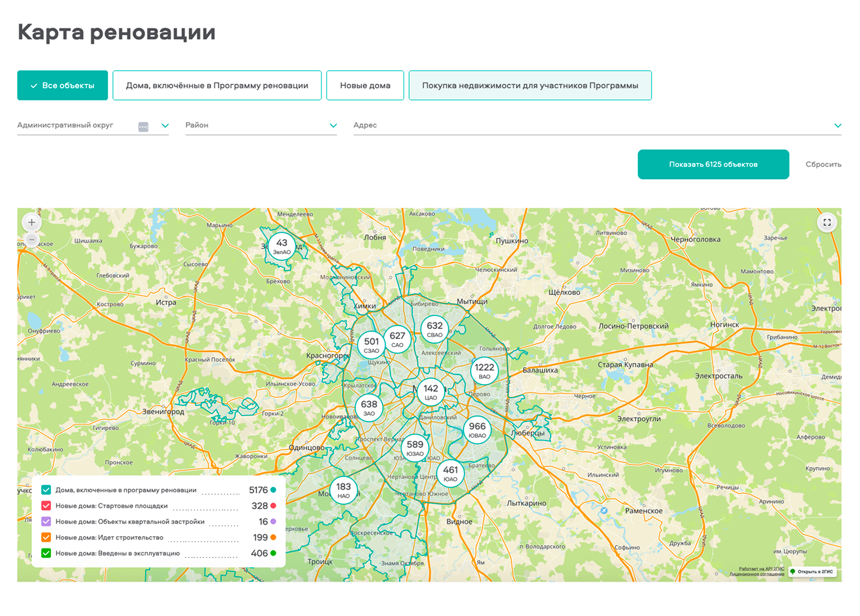Click the ЗелАО cluster showing 43
Image resolution: width=860 pixels, height=616 pixels.
(x=281, y=246)
